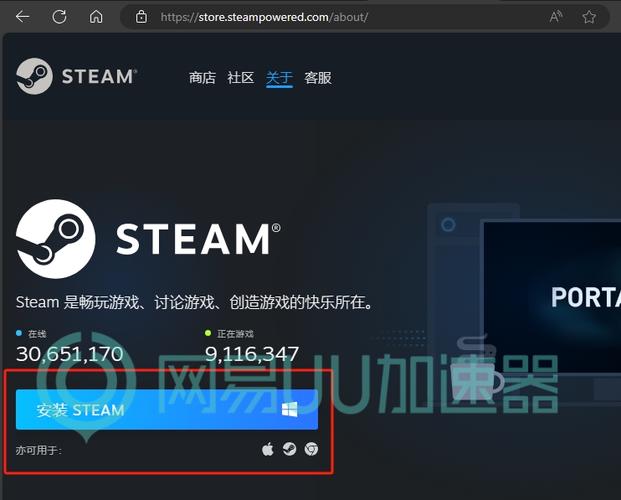
Task: Choose the SteamOS/Linux download icon
Action: 289,449
